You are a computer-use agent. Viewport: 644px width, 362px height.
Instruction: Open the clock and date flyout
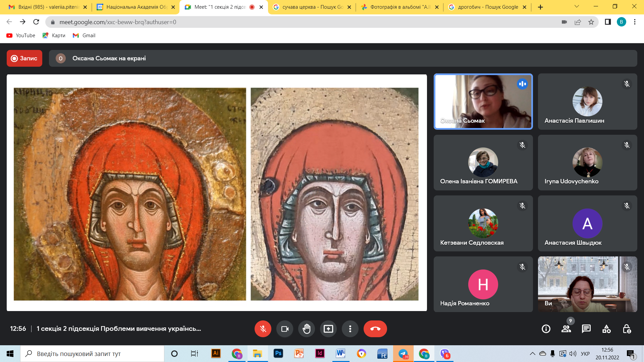[607, 354]
